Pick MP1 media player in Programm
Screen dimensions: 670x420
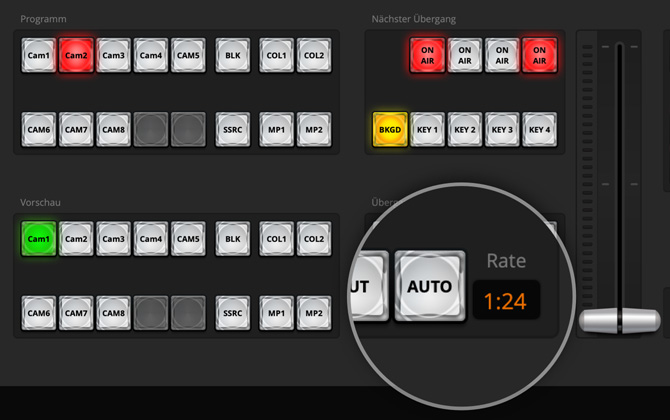tap(276, 129)
